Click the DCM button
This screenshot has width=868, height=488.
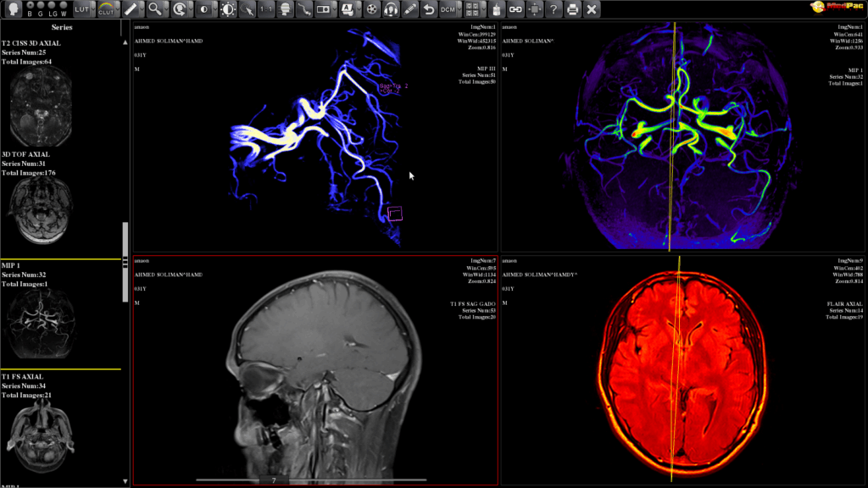click(x=448, y=9)
